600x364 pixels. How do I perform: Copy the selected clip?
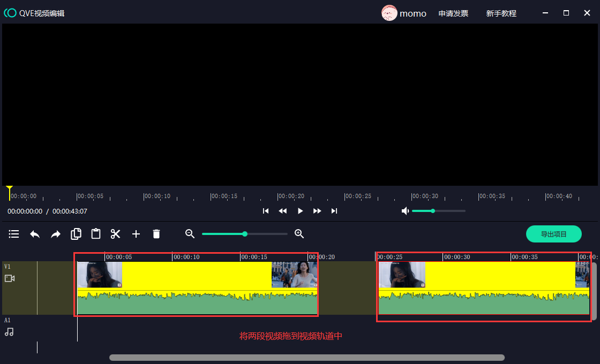tap(76, 234)
